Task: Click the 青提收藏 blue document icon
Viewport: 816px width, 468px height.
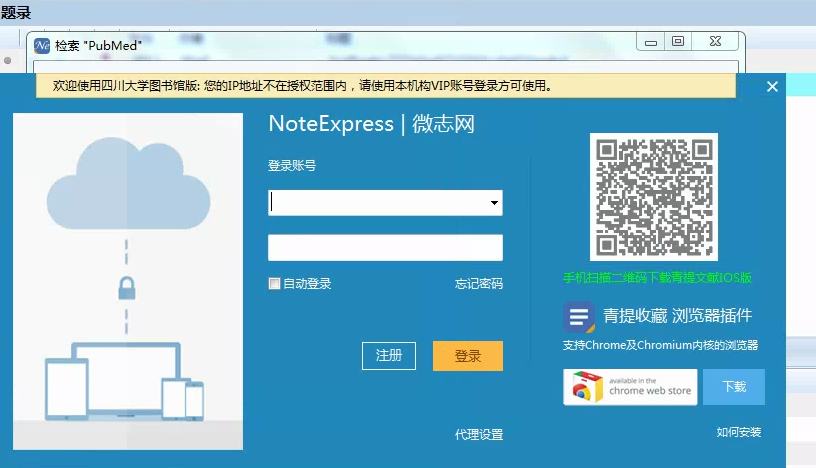Action: (x=579, y=317)
